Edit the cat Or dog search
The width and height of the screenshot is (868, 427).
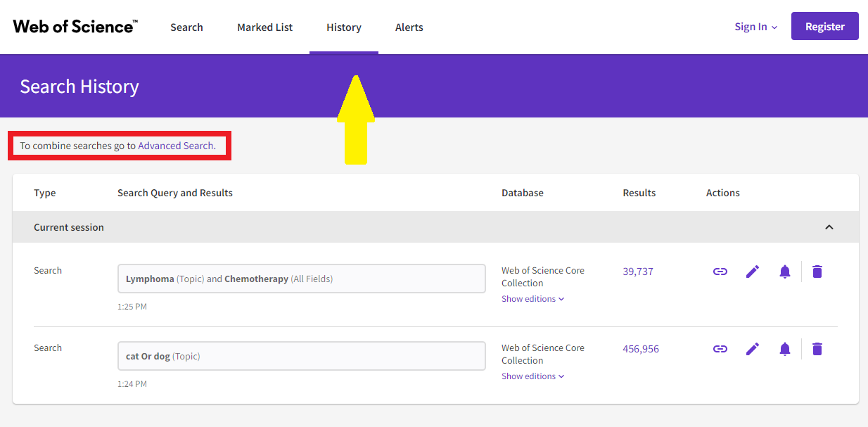[753, 349]
